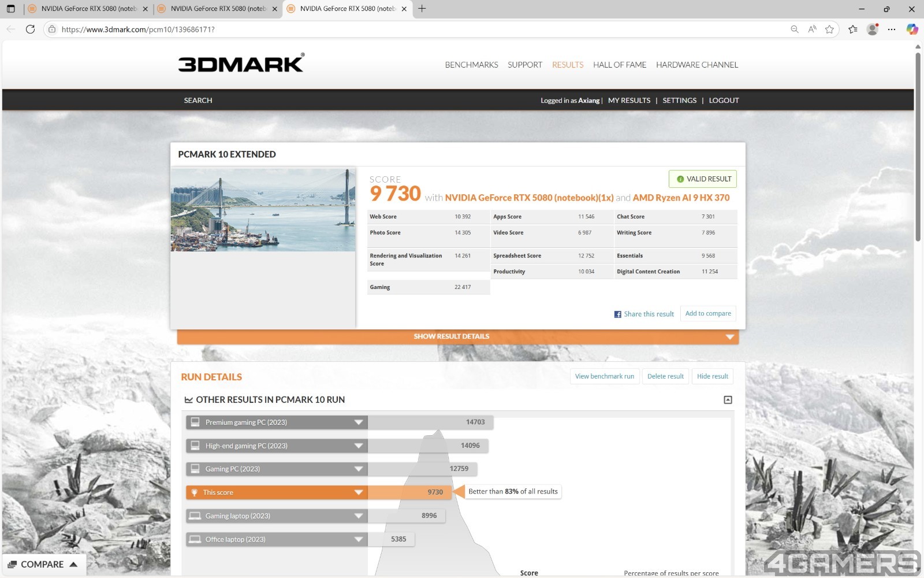
Task: Open the favorites list icon
Action: (853, 29)
